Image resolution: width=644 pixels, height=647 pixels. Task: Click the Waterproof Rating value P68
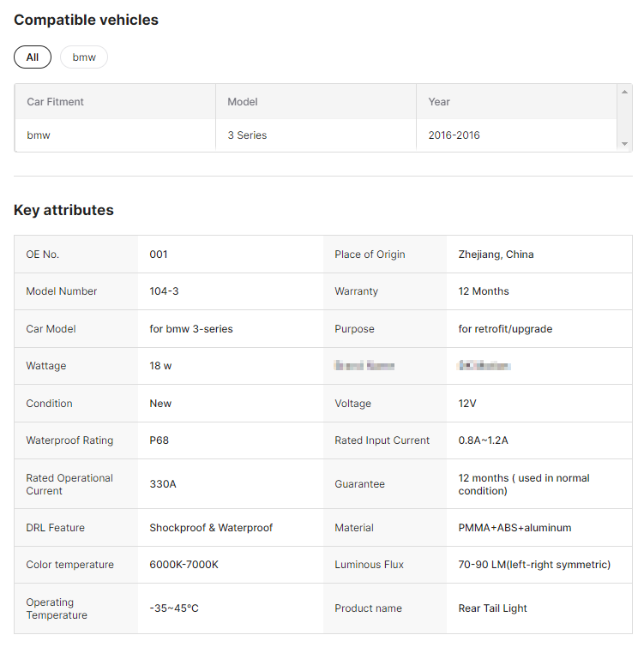click(x=159, y=440)
